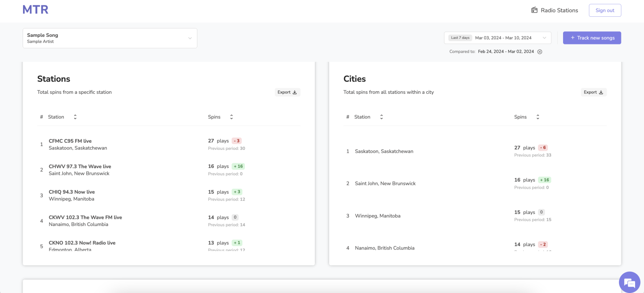
Task: Select the Last 7 days preset badge
Action: coord(460,38)
